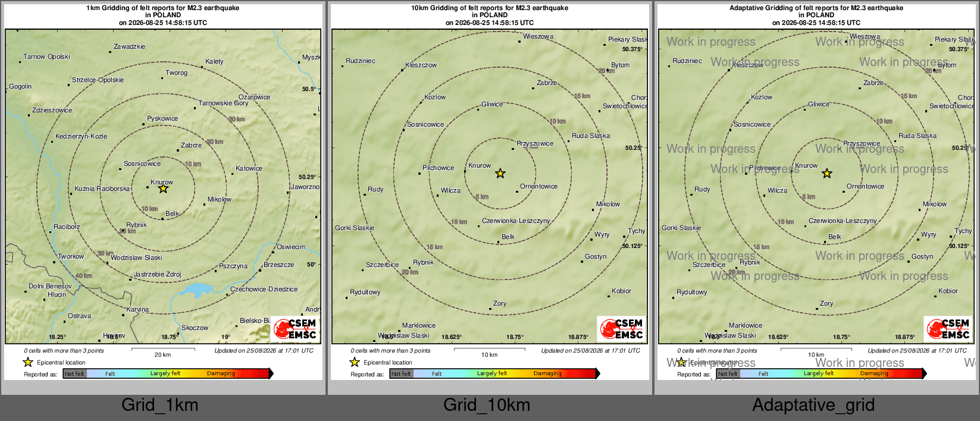Open the Adaptative gridding map thumbnail
The image size is (980, 421).
[x=816, y=191]
